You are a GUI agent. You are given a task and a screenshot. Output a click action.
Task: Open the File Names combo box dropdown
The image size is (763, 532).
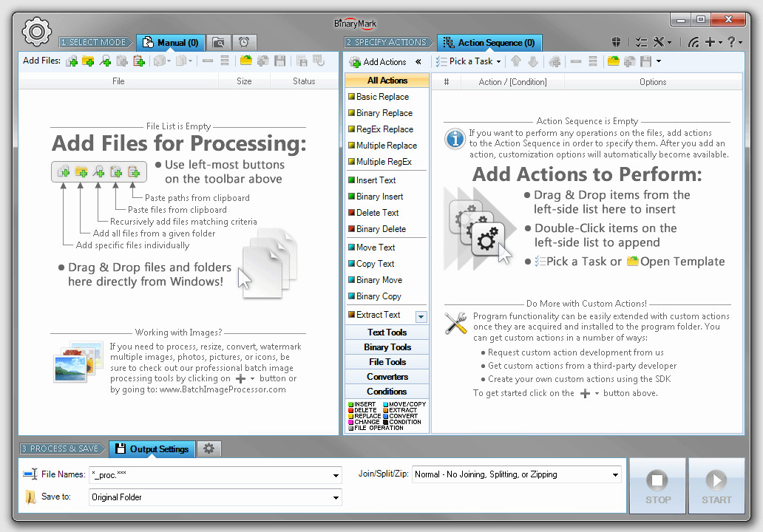(x=336, y=475)
